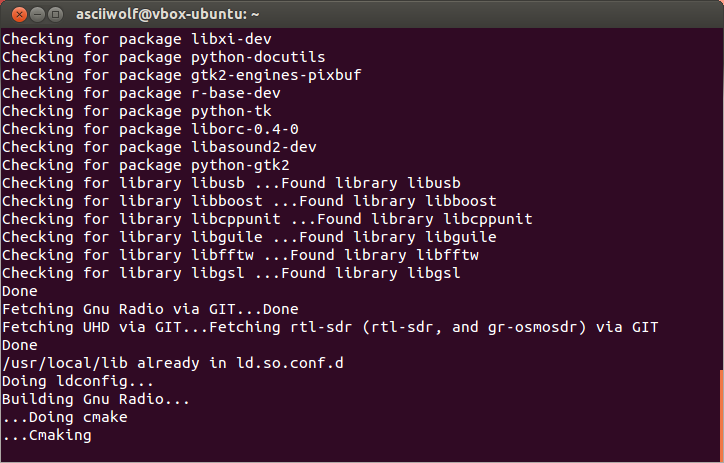This screenshot has height=463, width=724.
Task: Click 'Found library libfftw' text
Action: [x=384, y=255]
